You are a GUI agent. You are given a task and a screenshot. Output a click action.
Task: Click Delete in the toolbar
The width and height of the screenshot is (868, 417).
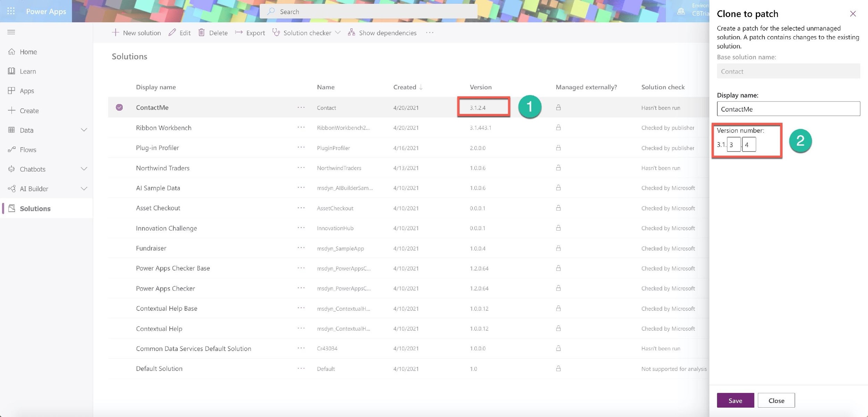point(213,33)
